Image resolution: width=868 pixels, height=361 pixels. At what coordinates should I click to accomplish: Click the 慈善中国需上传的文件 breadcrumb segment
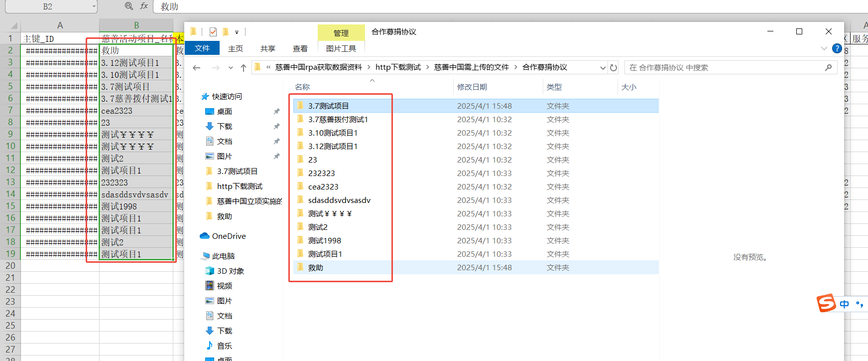[472, 67]
